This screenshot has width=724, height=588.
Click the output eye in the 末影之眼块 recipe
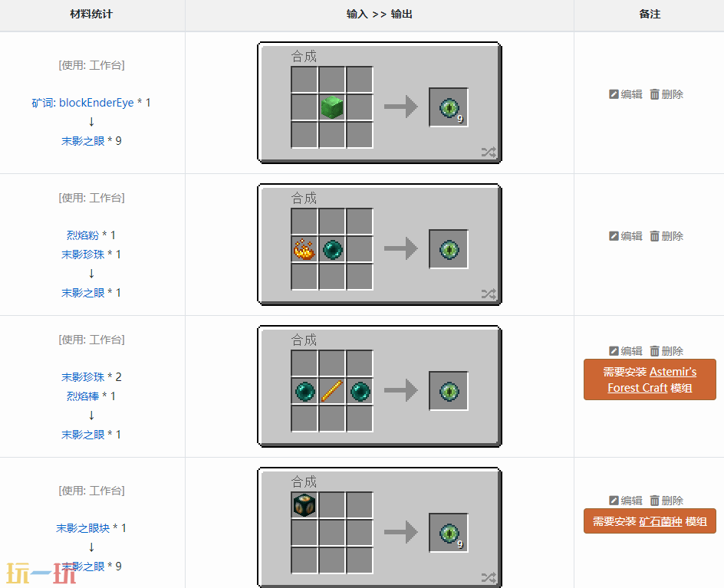tap(449, 533)
